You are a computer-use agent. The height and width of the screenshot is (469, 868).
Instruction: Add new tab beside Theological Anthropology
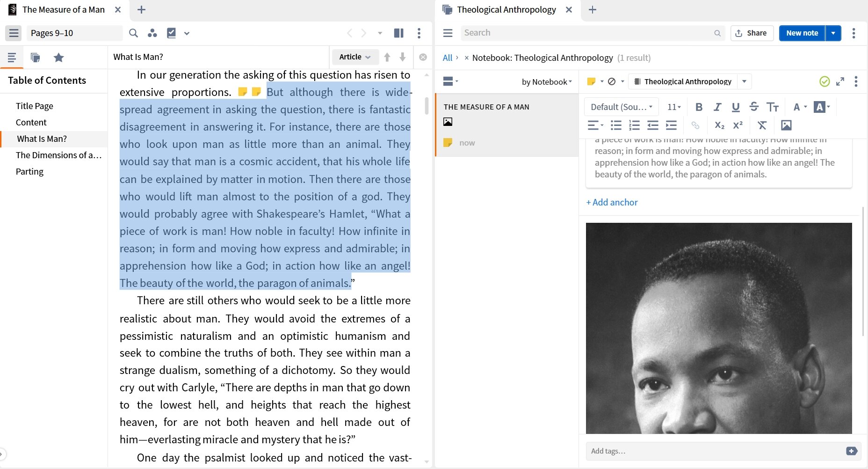(592, 9)
